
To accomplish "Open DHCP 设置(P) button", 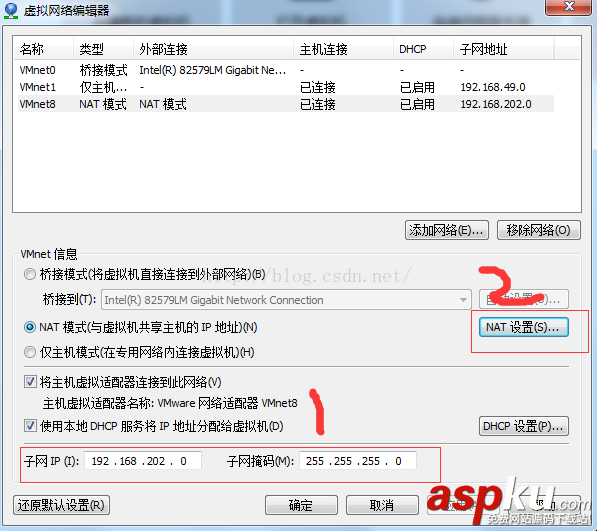I will 524,426.
